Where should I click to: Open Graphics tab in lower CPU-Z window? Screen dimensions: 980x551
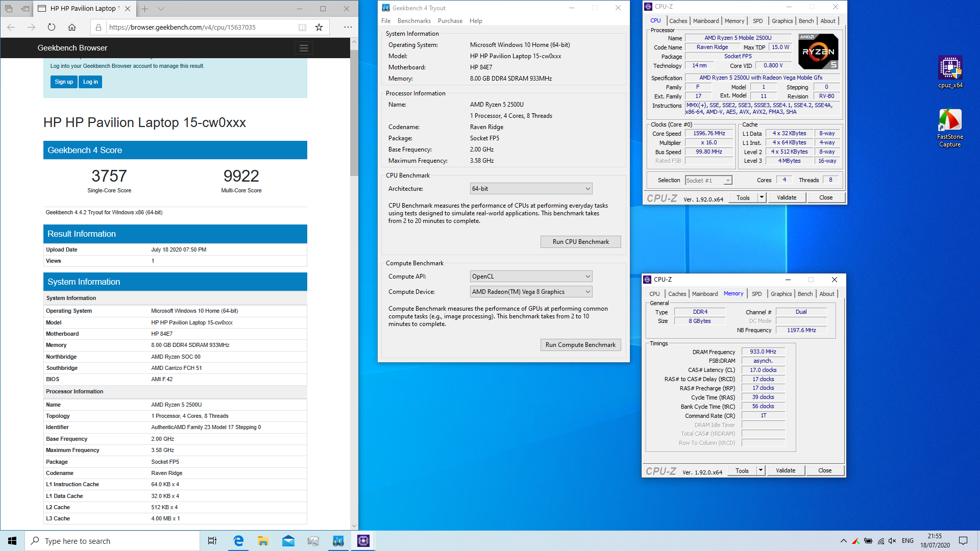(781, 294)
